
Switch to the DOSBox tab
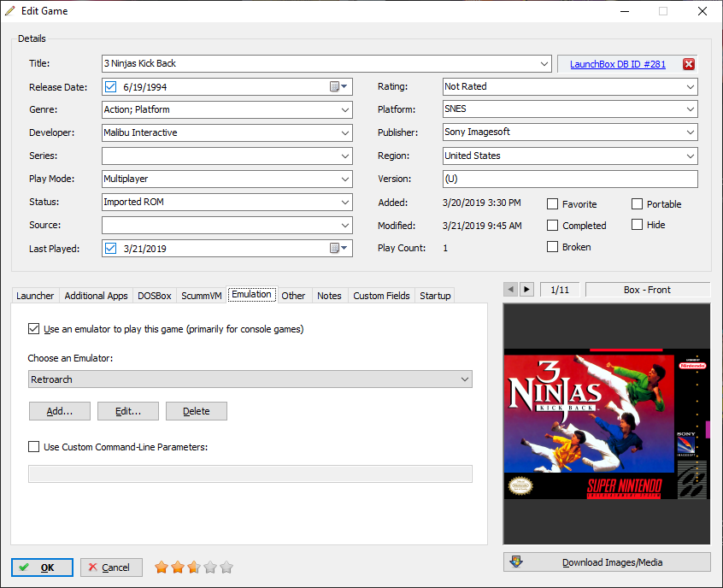155,296
